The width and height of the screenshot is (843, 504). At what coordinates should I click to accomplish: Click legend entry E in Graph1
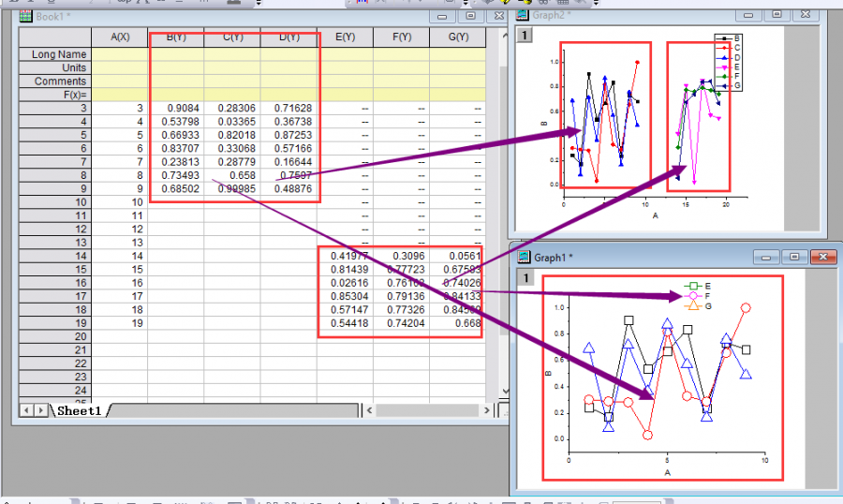click(697, 286)
